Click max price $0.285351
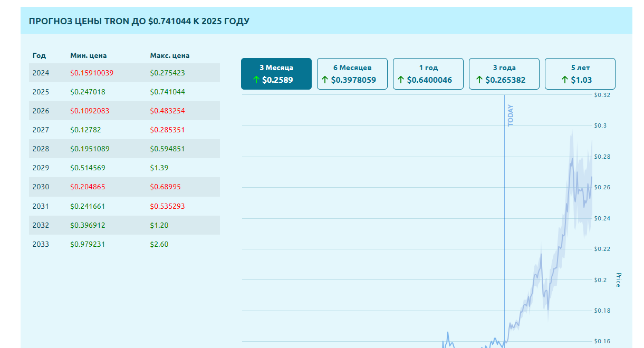Viewport: 644px width, 348px height. click(x=167, y=130)
